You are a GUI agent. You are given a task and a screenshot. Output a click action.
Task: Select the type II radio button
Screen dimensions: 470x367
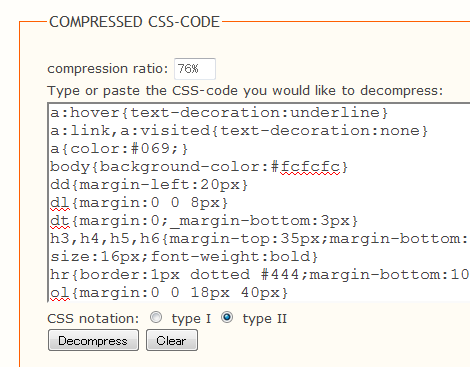[x=227, y=317]
